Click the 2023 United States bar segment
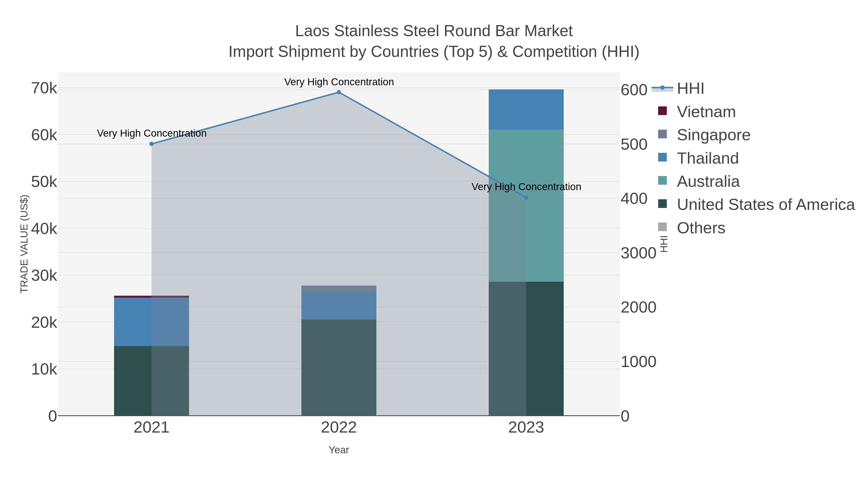This screenshot has height=488, width=868. [x=526, y=348]
